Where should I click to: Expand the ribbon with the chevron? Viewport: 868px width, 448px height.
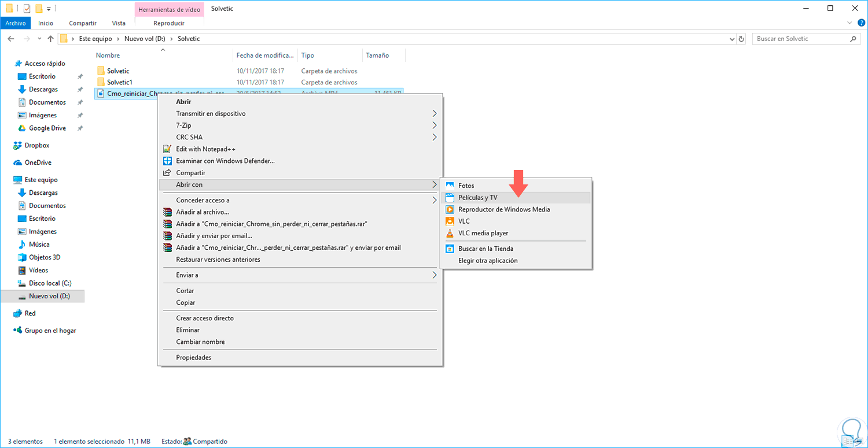click(x=849, y=23)
